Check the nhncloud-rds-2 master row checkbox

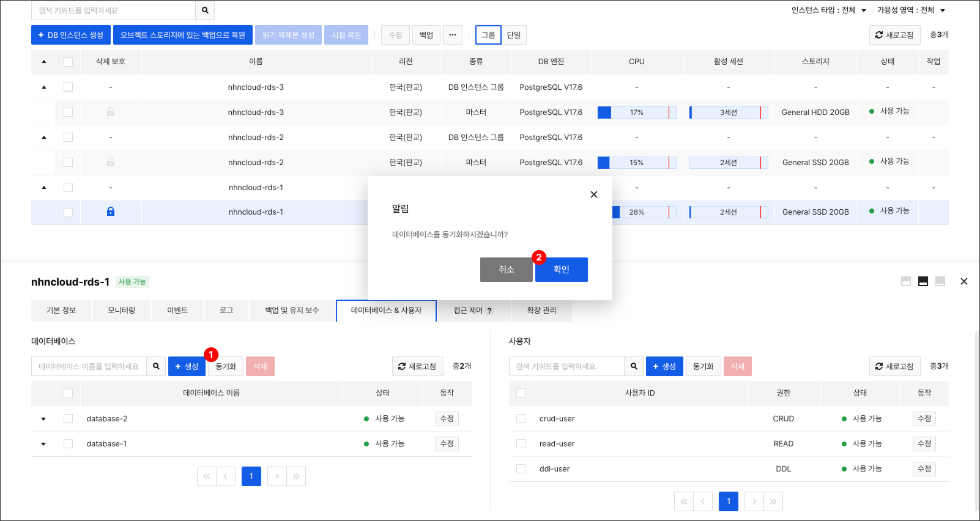tap(68, 162)
